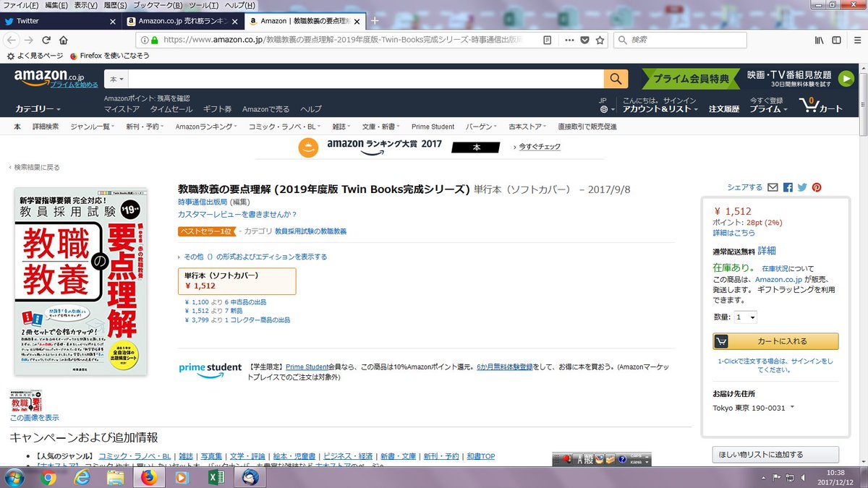
Task: Open Excel from the taskbar
Action: point(215,477)
